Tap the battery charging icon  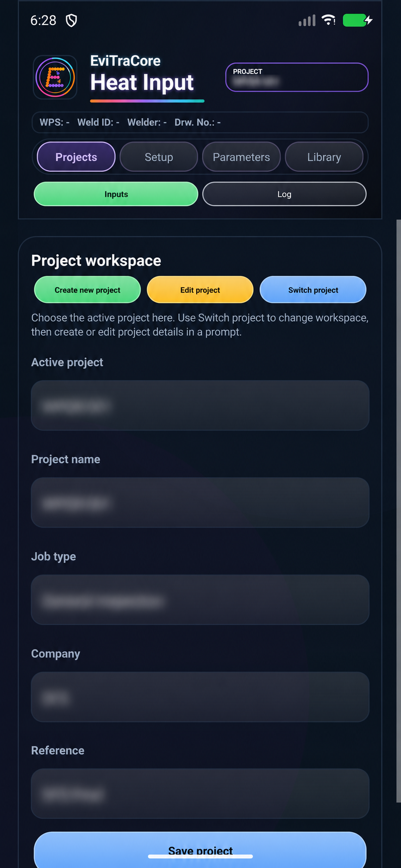tap(358, 20)
